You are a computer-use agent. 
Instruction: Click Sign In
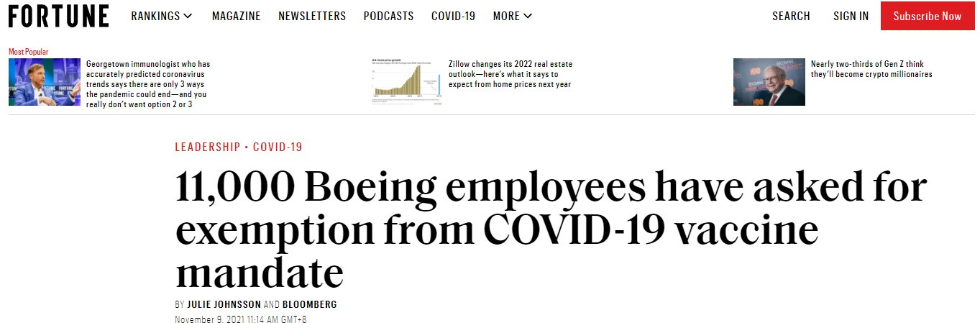pyautogui.click(x=851, y=16)
